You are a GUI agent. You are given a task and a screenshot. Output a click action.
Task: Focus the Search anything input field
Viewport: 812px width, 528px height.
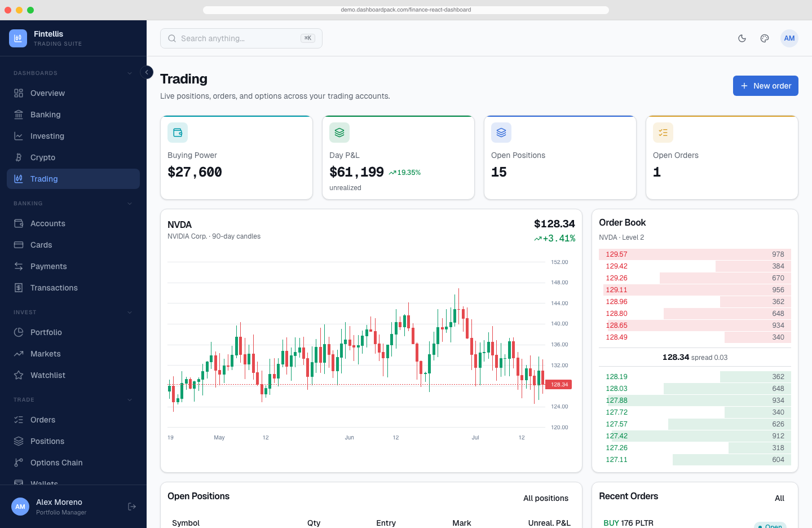click(241, 38)
